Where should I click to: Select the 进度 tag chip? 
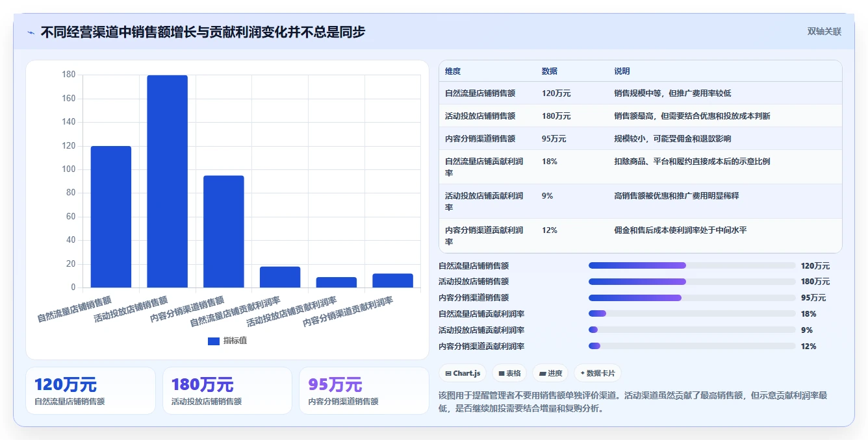(550, 373)
